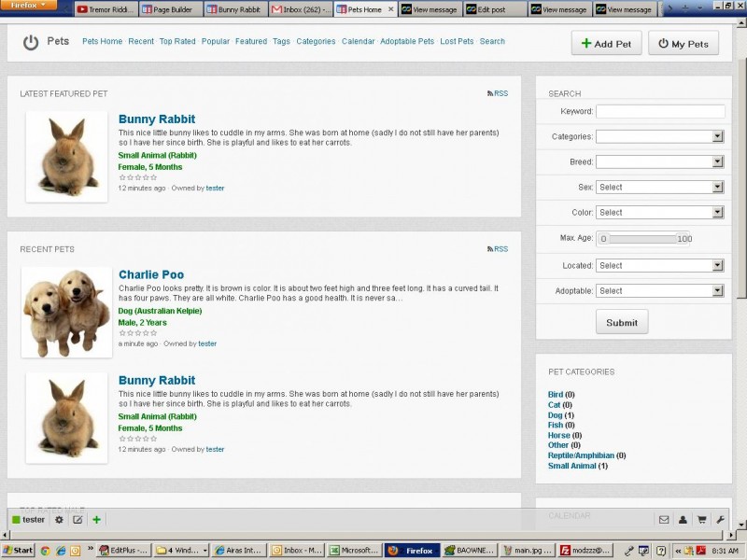Click the Windows Start button

[18, 551]
